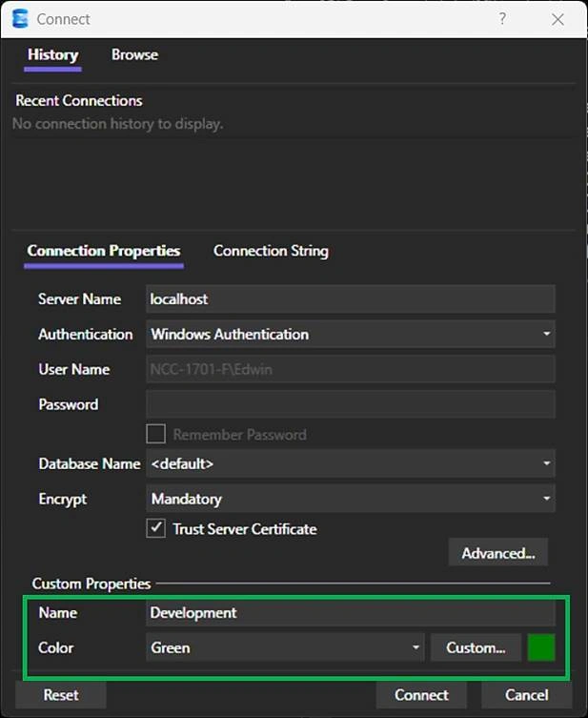Switch to the Browse tab
The width and height of the screenshot is (588, 718).
[134, 55]
